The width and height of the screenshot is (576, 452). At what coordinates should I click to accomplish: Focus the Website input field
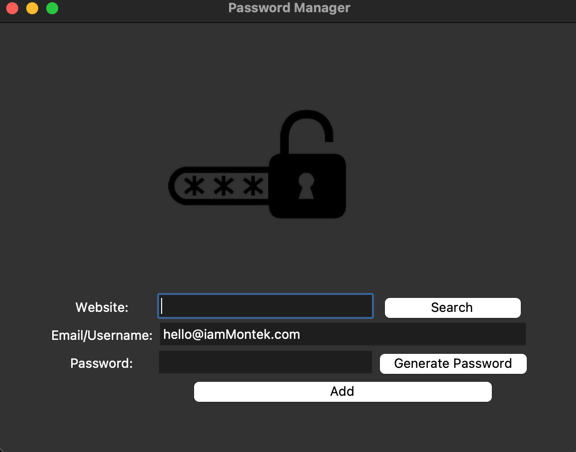pos(265,306)
